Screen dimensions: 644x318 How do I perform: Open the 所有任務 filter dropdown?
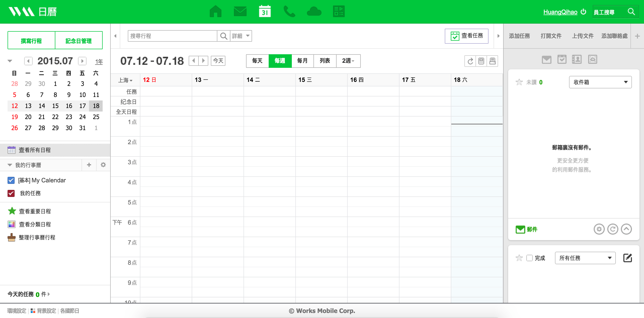click(x=585, y=258)
